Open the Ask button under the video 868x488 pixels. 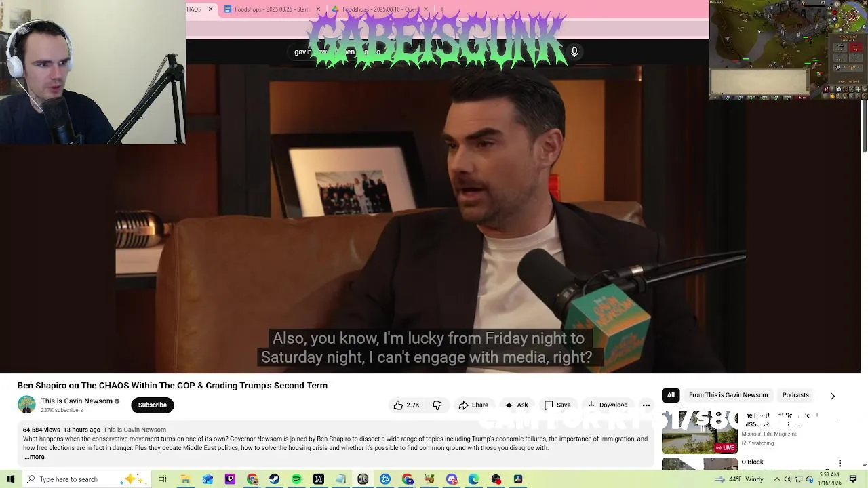[516, 405]
